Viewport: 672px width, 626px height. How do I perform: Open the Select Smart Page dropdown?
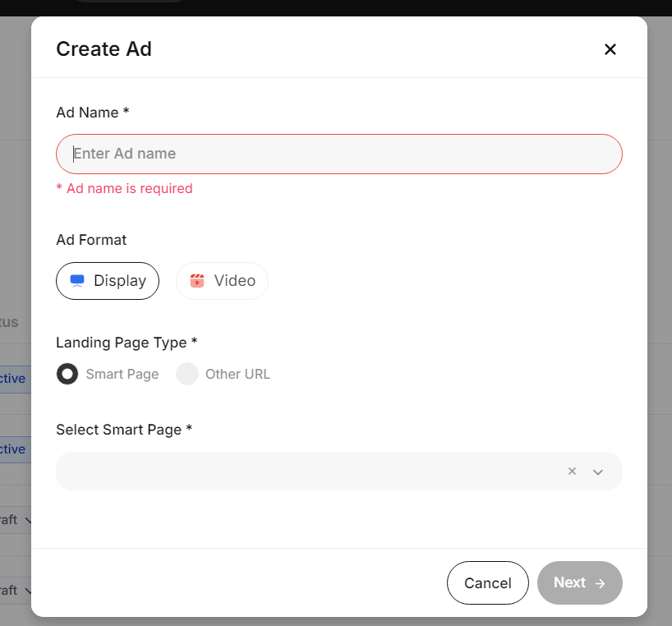pos(339,471)
